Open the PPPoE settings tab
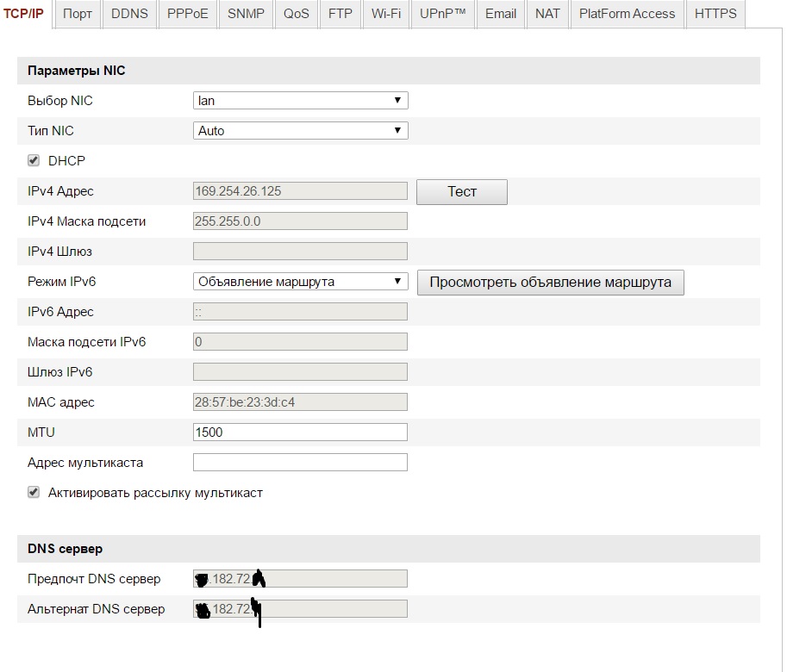 coord(187,14)
